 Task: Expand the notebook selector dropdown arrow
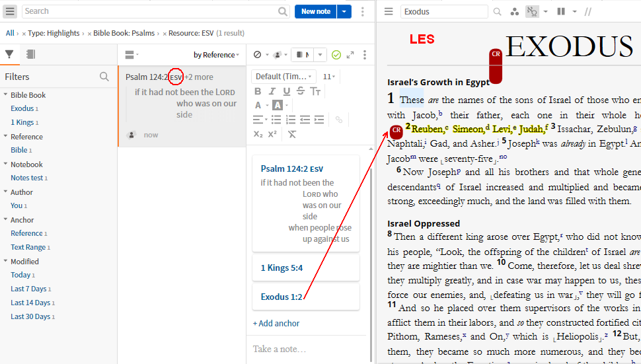tap(320, 55)
